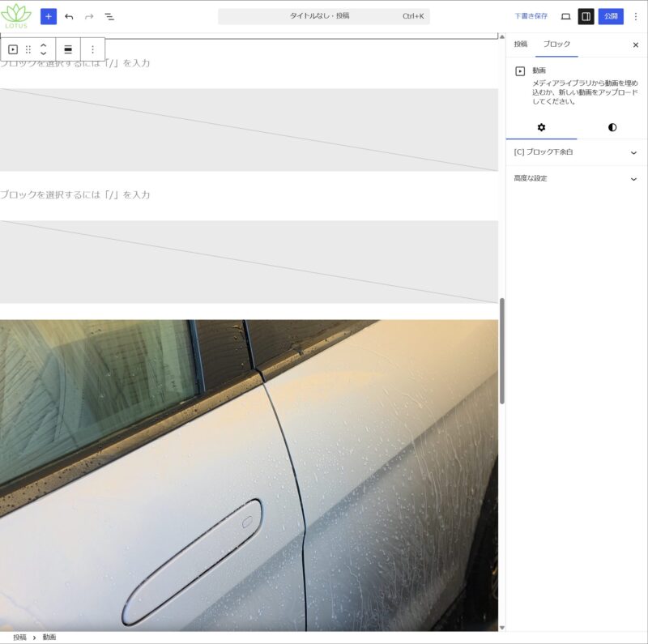Click the blue plus block inserter button
Viewport: 648px width, 644px height.
pos(49,16)
